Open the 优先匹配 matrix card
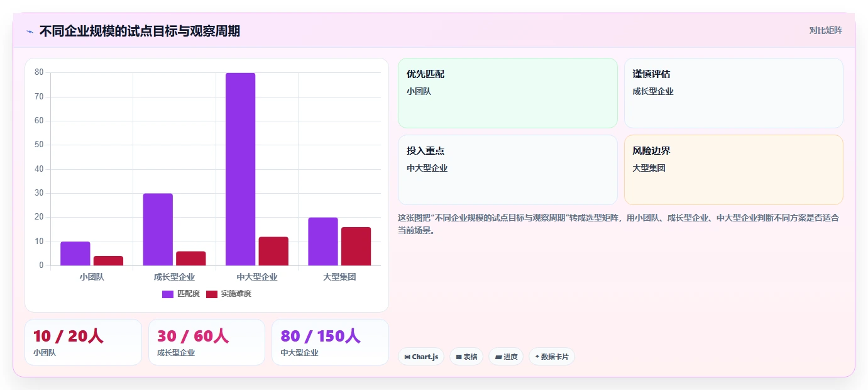This screenshot has width=868, height=390. (x=508, y=93)
